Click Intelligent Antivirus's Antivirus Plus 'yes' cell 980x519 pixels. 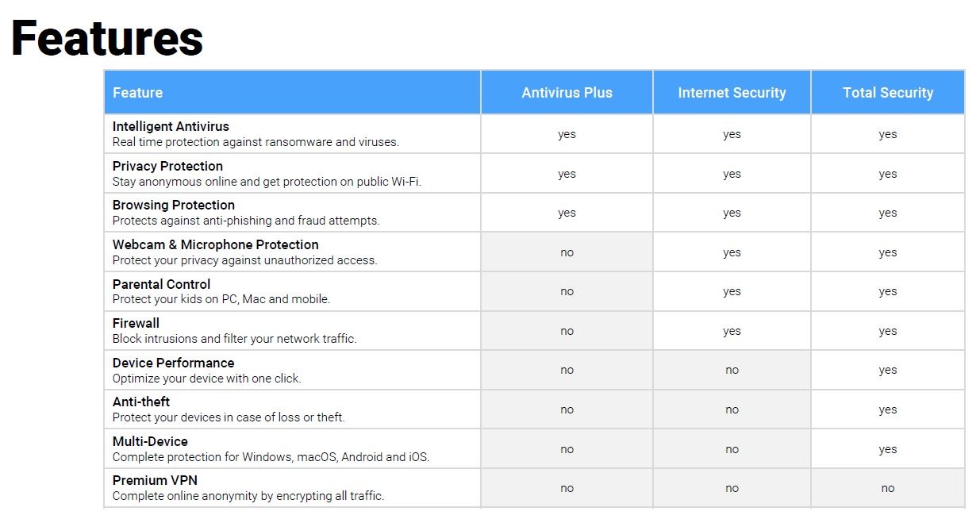click(567, 134)
